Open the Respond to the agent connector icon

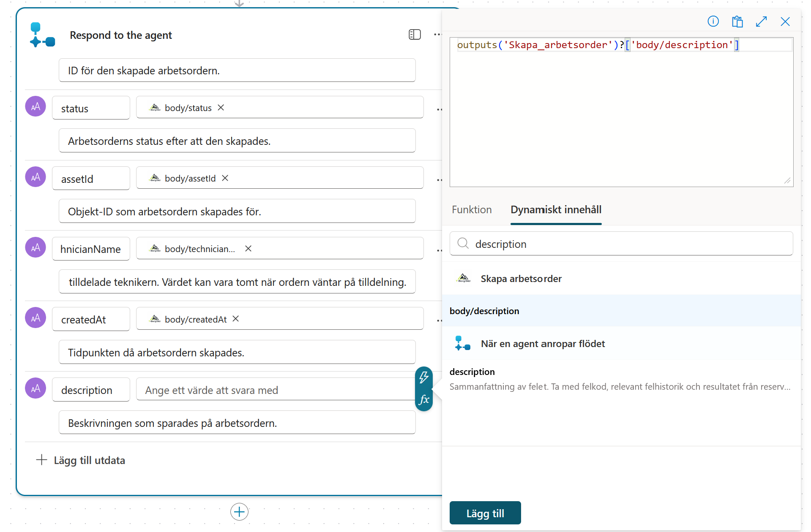coord(42,35)
